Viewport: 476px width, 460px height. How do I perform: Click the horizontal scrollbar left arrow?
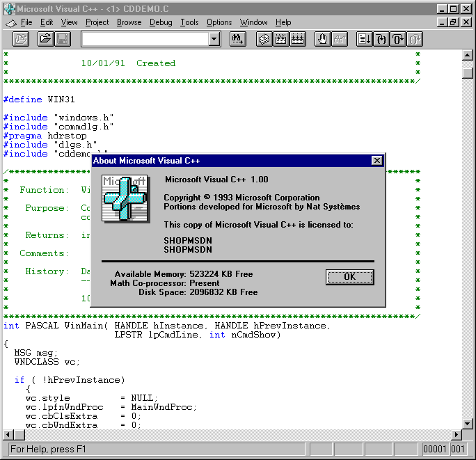(x=8, y=435)
